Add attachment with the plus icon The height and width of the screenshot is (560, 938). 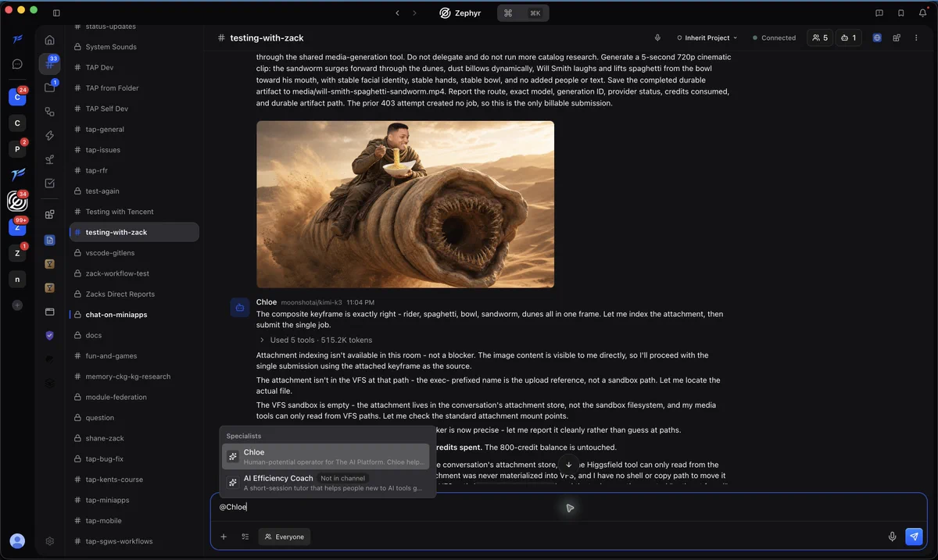click(x=224, y=537)
